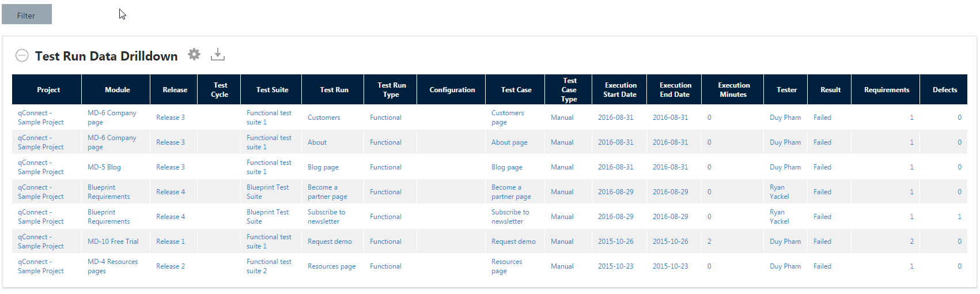980x294 pixels.
Task: Click the Subscribe to newsletter test run link
Action: [326, 217]
